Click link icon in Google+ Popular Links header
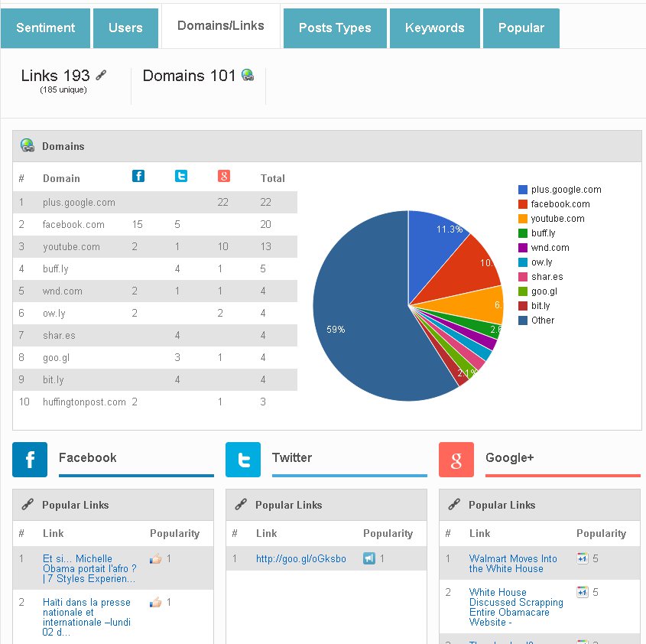This screenshot has width=646, height=644. pyautogui.click(x=454, y=504)
